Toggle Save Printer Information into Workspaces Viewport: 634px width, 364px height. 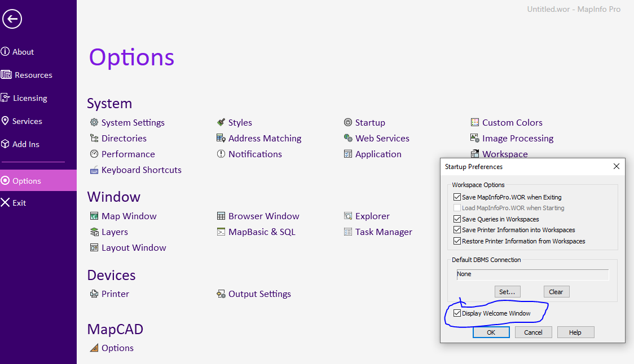[457, 230]
